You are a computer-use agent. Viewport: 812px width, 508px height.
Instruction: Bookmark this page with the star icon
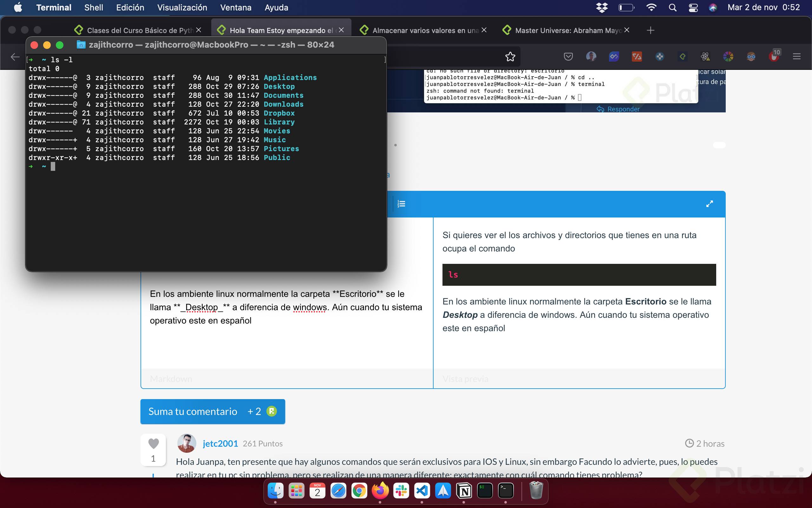(510, 57)
